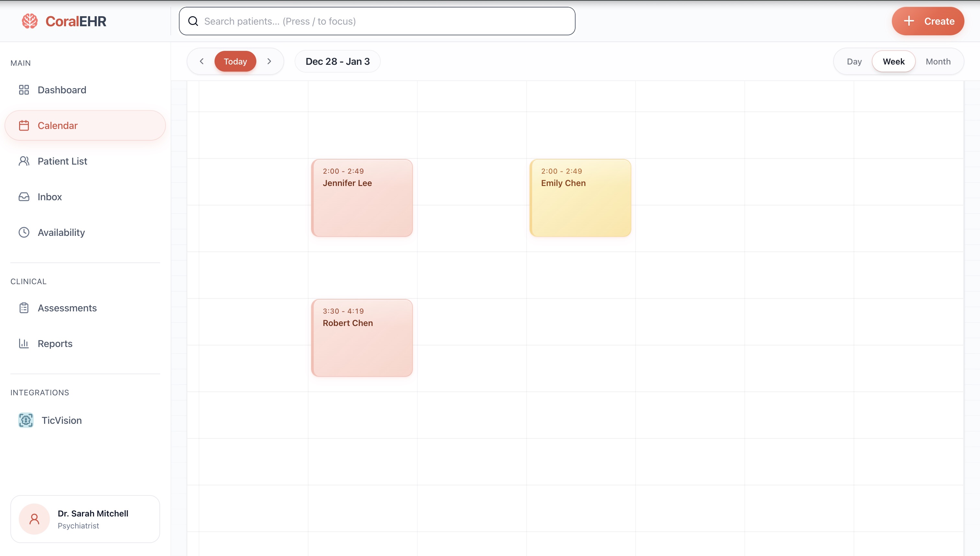The image size is (980, 556).
Task: Open Emily Chen 2:00 appointment
Action: click(580, 198)
